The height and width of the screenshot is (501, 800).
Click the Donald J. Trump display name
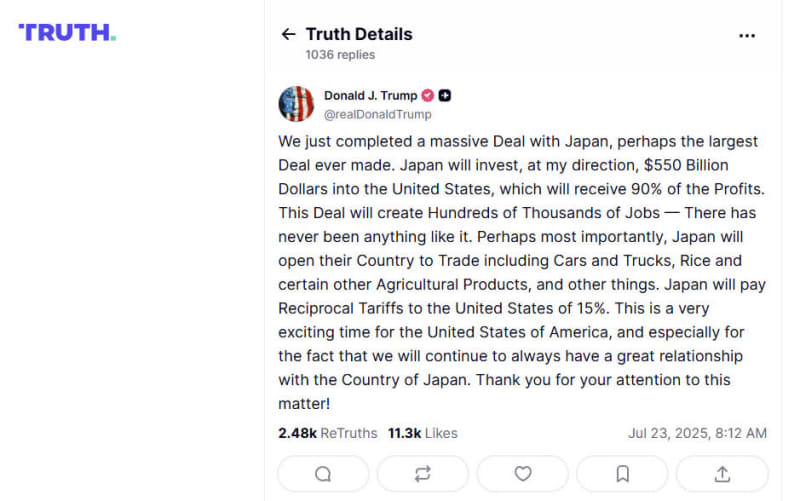click(370, 96)
